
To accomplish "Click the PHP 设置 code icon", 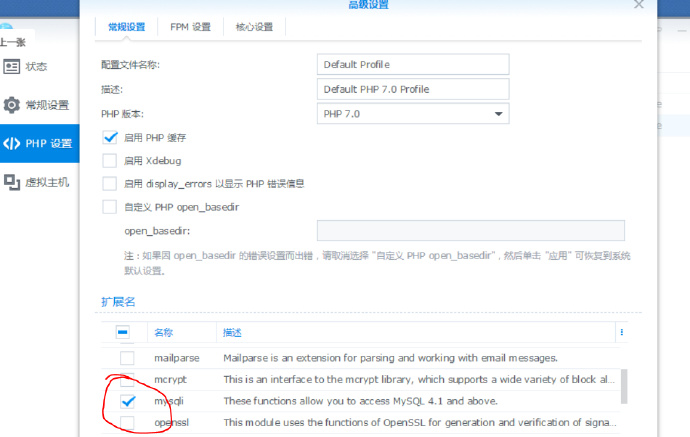I will point(12,143).
